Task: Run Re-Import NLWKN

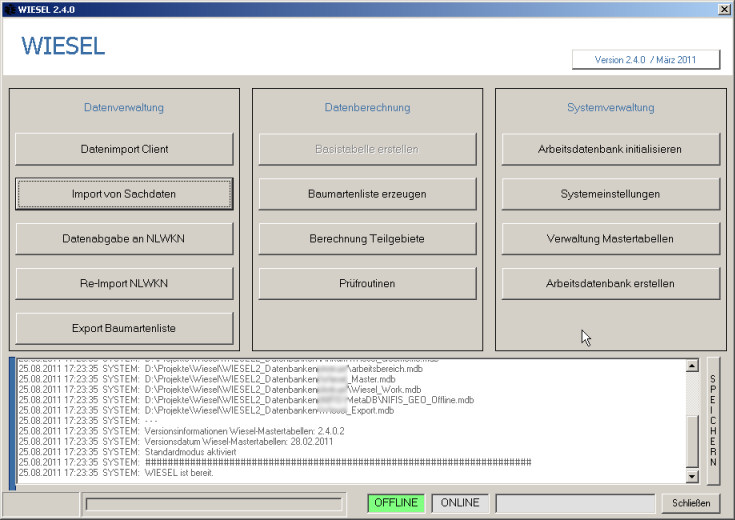Action: point(124,284)
